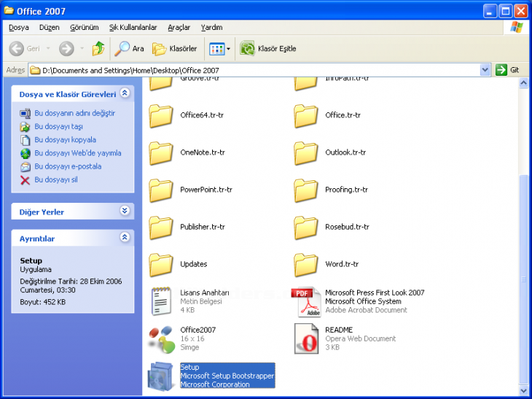
Task: Click inside the address path field
Action: point(254,70)
